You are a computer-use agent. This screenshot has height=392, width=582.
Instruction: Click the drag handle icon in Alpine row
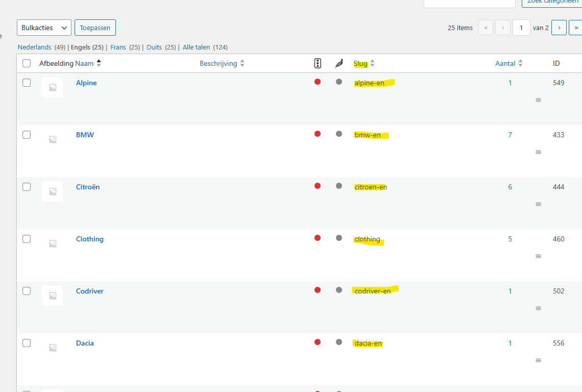click(x=538, y=100)
